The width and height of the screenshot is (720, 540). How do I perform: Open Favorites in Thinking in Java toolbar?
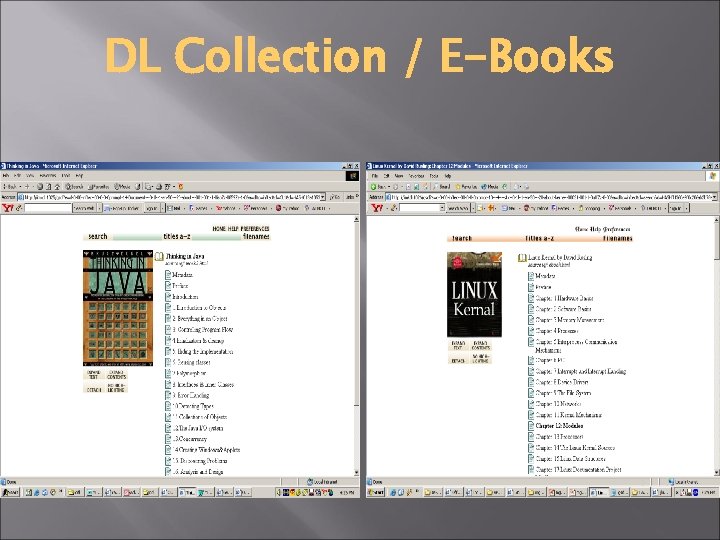99,186
